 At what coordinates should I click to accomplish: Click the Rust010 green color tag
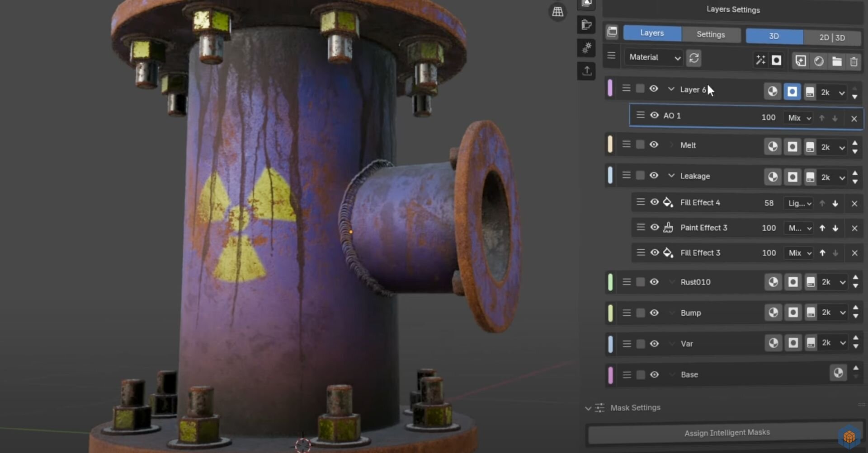611,282
